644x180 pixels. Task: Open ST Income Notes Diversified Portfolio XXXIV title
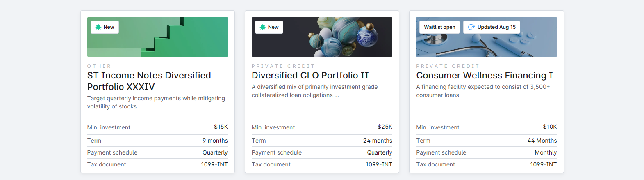(149, 81)
